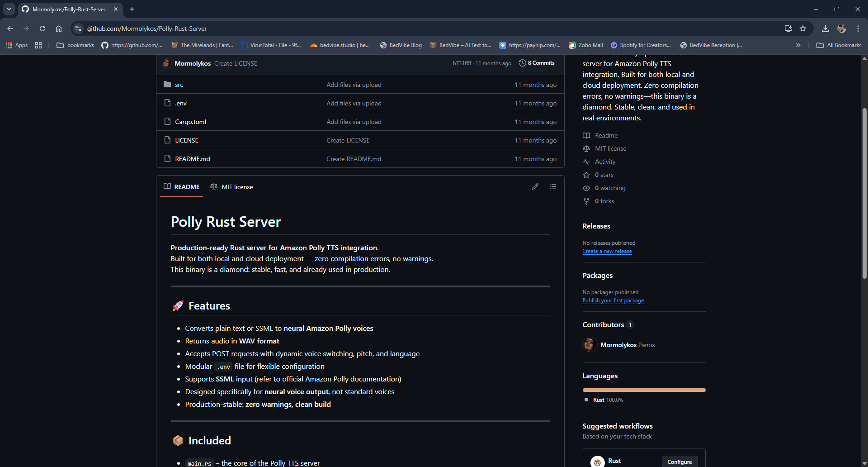Configure the Rust suggested workflow
This screenshot has width=868, height=467.
(679, 462)
